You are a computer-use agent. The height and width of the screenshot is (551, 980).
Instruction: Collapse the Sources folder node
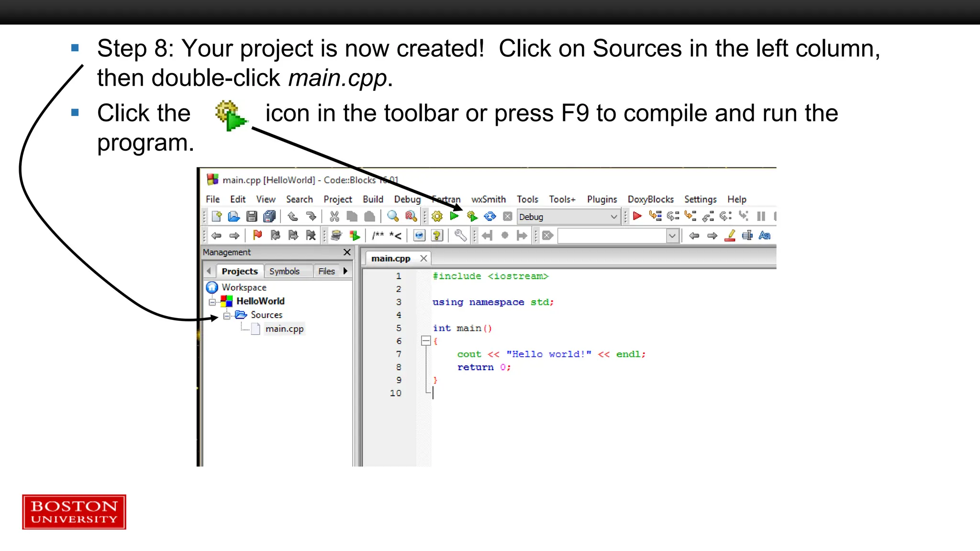point(227,316)
